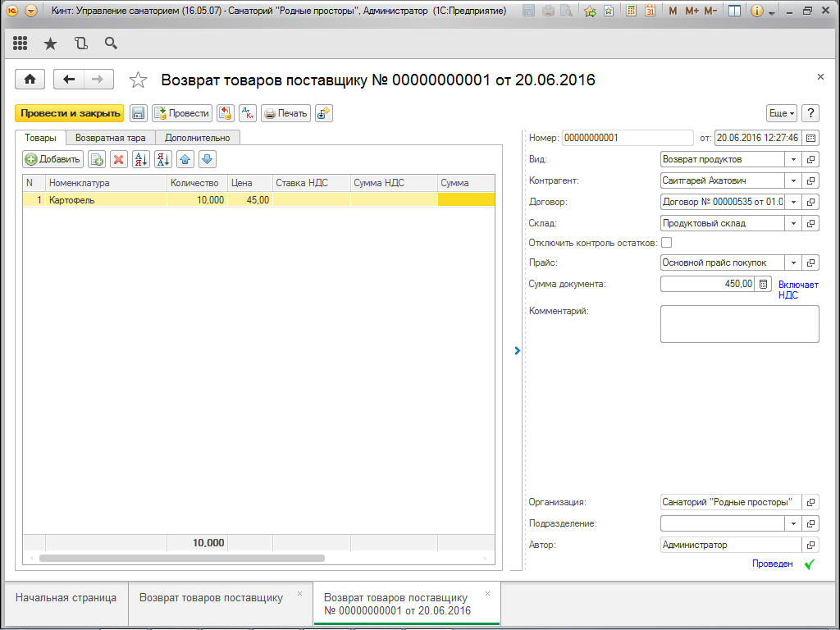Add this document to favorites star
This screenshot has width=840, height=630.
[x=139, y=80]
